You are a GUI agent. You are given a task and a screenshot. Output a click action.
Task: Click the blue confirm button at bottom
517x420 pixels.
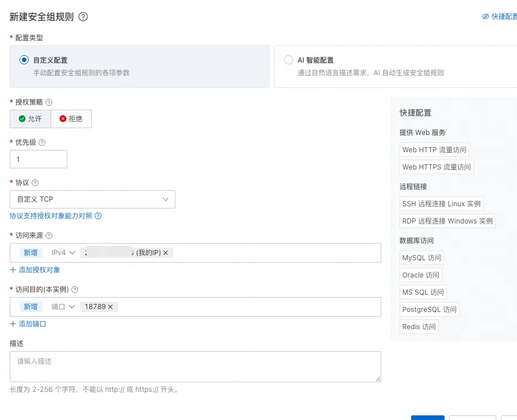pos(428,418)
